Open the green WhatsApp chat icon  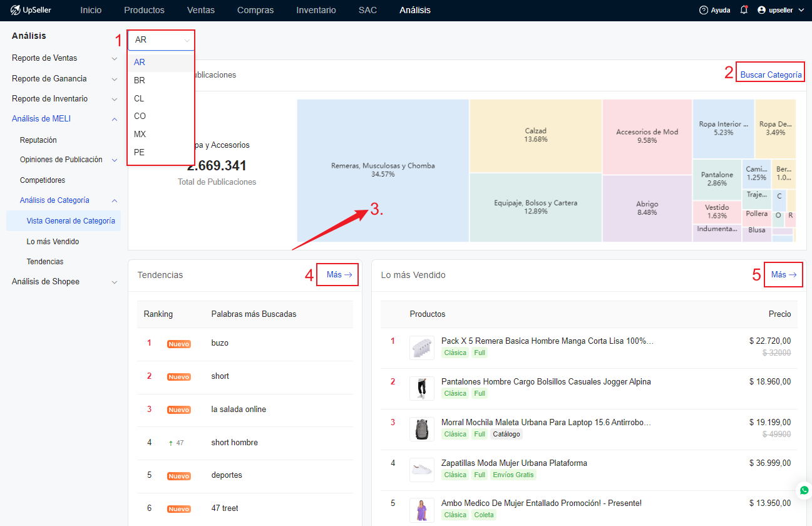pos(804,490)
